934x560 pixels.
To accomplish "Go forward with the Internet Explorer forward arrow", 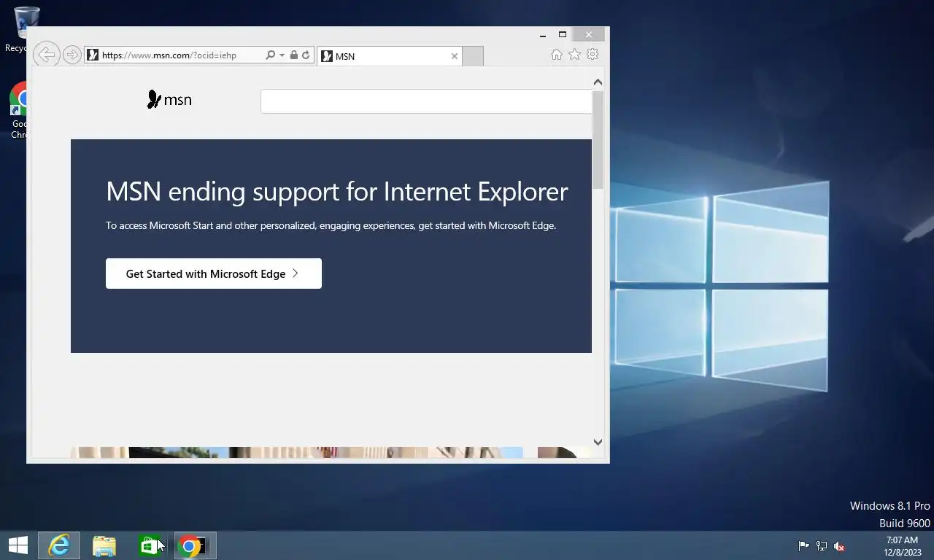I will pos(72,55).
